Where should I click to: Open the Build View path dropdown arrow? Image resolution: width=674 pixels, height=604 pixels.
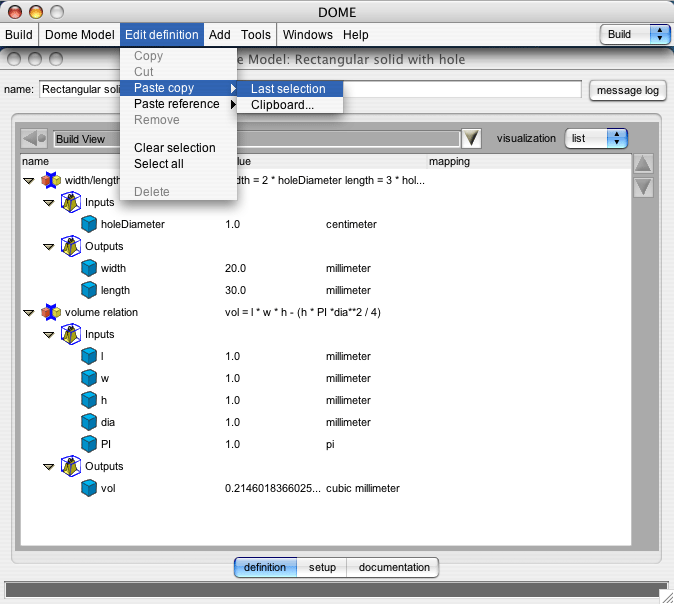click(471, 138)
